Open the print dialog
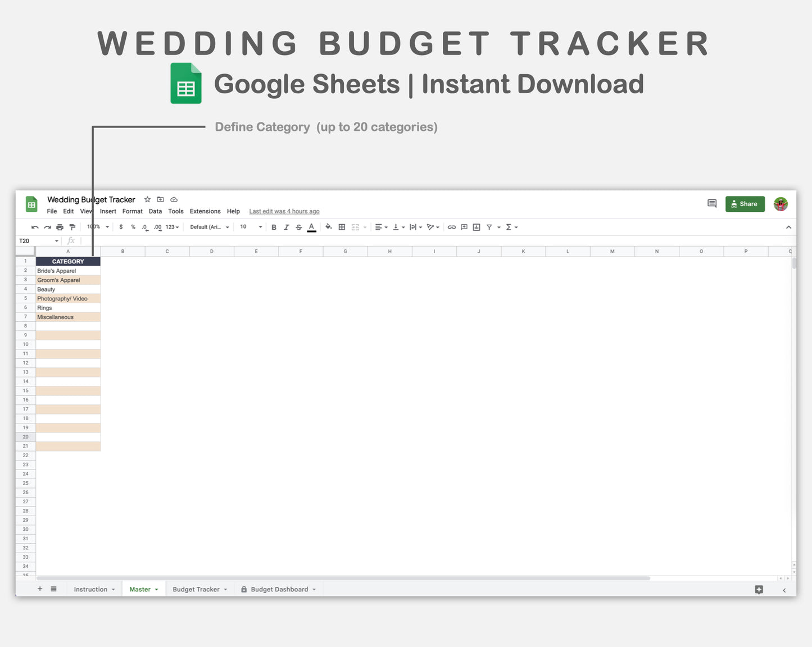812x647 pixels. pos(60,227)
